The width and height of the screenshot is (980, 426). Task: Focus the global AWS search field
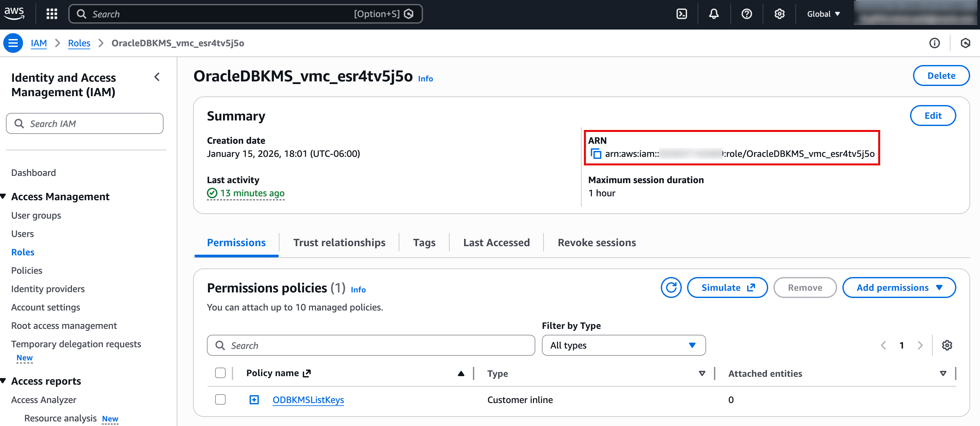[x=245, y=14]
